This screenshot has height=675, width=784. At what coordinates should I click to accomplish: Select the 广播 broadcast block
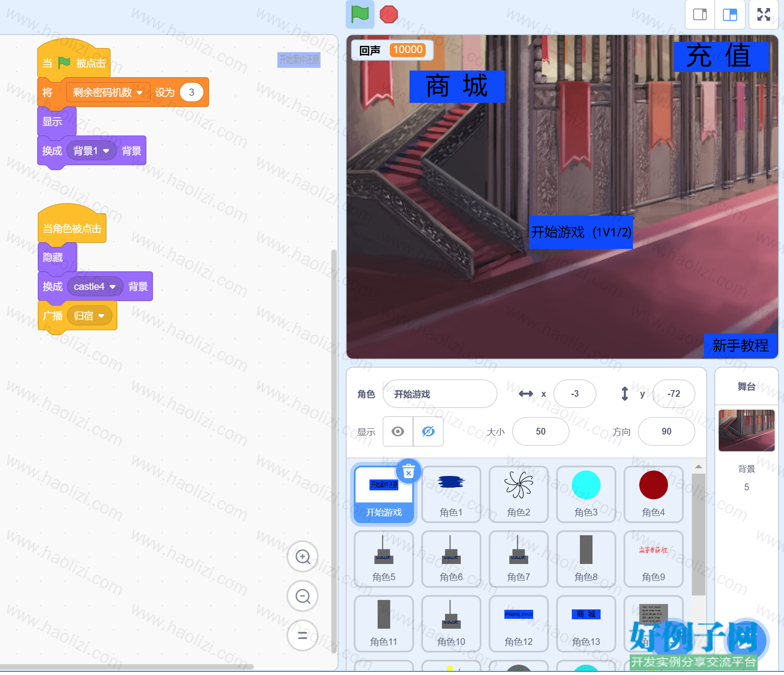tap(77, 316)
